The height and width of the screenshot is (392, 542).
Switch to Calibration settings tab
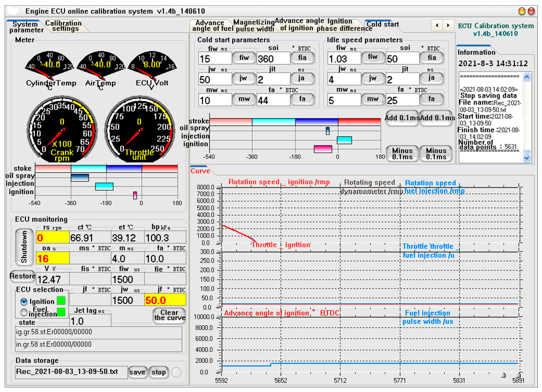pyautogui.click(x=64, y=26)
